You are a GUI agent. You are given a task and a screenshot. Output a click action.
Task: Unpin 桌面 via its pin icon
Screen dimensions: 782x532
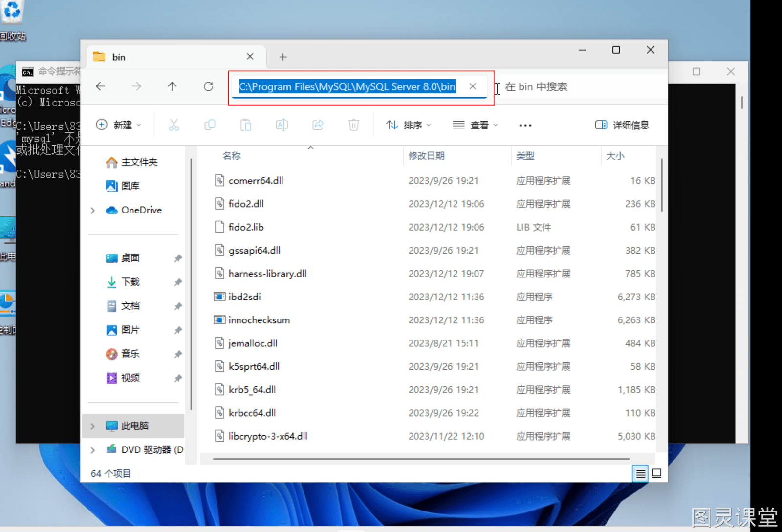tap(178, 258)
